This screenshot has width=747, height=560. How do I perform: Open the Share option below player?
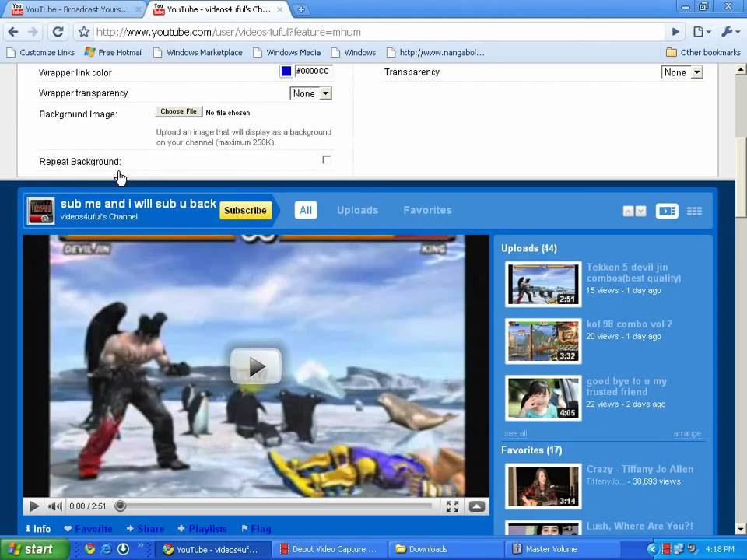pos(146,529)
